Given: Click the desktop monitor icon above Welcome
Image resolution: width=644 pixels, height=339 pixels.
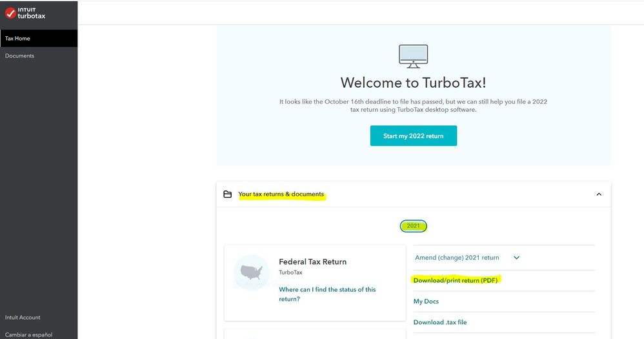Looking at the screenshot, I should [413, 56].
